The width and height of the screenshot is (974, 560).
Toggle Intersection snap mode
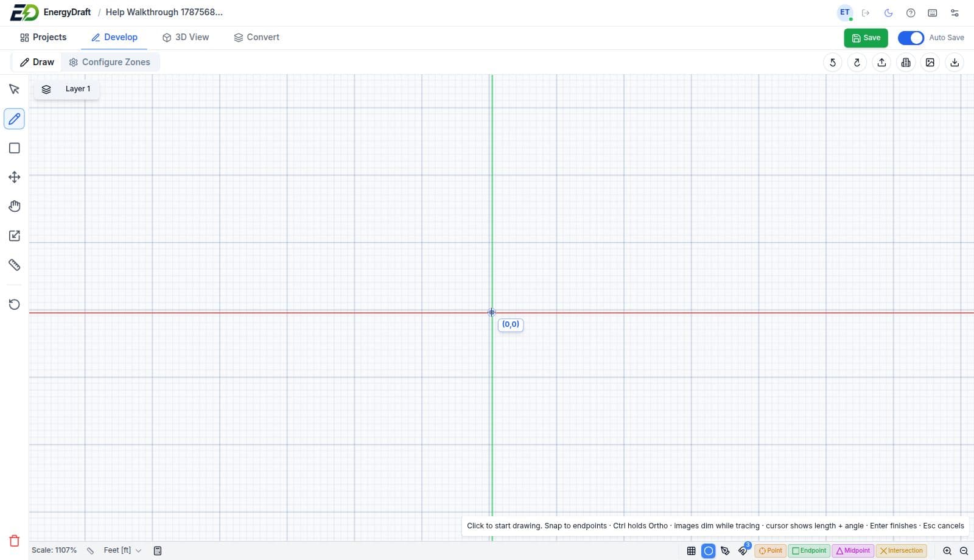(902, 551)
